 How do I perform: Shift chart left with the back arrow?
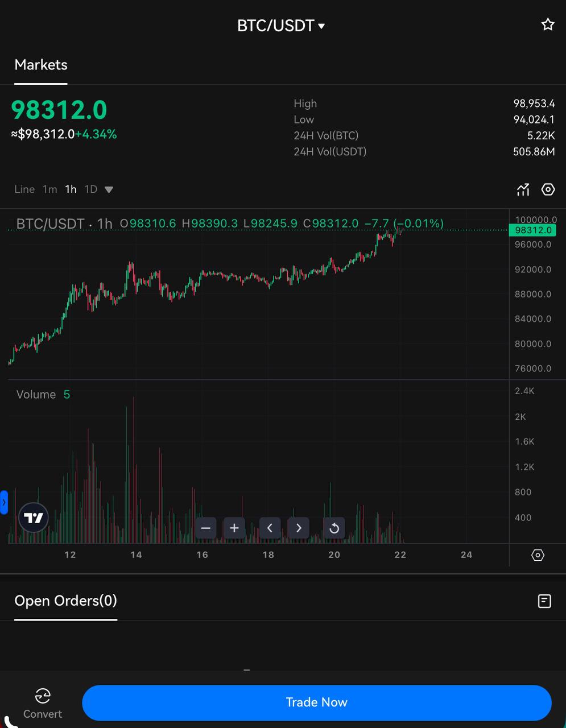[270, 528]
